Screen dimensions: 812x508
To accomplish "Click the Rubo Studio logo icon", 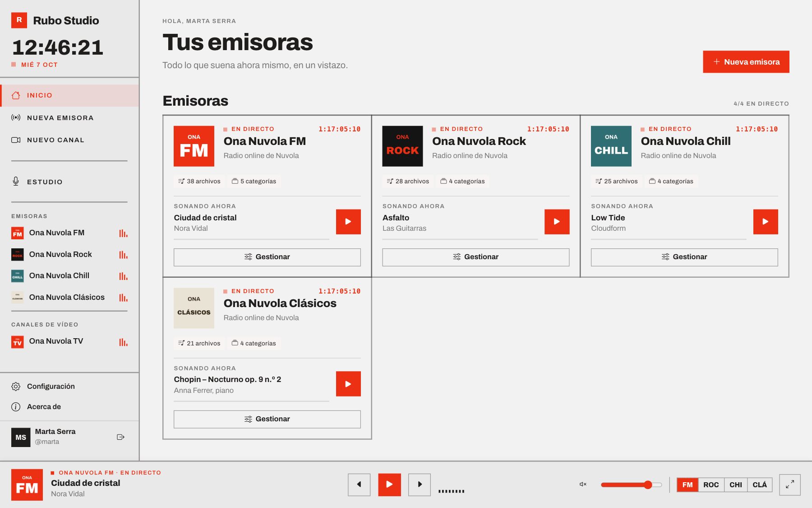I will point(19,20).
